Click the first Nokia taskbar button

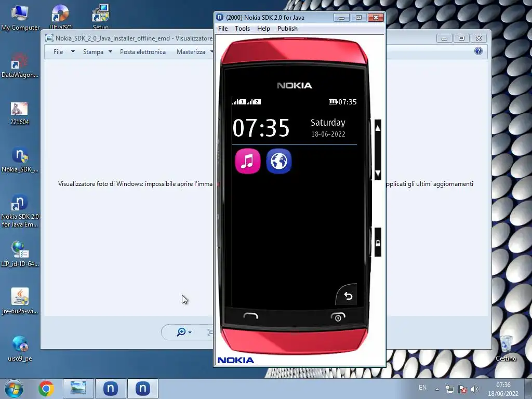click(111, 389)
